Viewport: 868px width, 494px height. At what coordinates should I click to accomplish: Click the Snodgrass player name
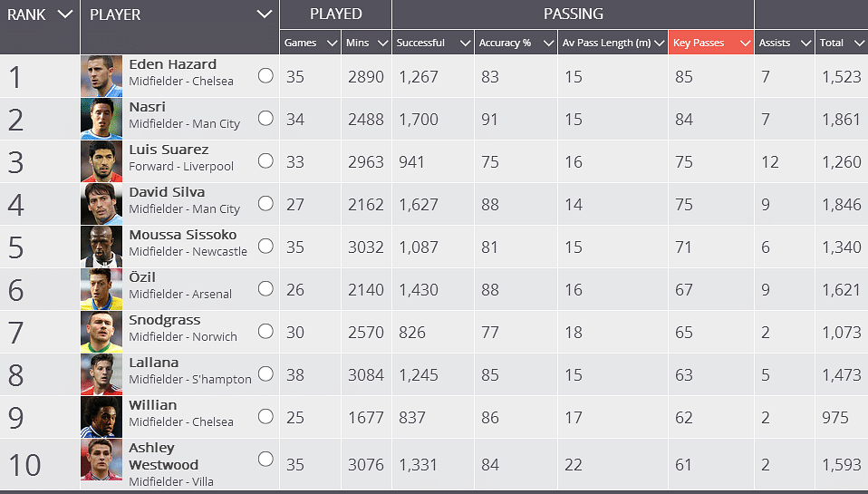(165, 320)
